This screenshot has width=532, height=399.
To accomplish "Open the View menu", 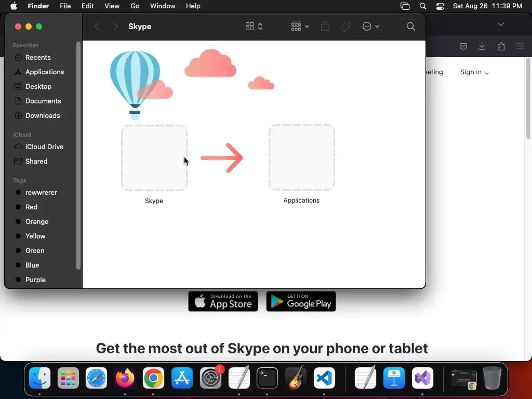I will (x=112, y=6).
